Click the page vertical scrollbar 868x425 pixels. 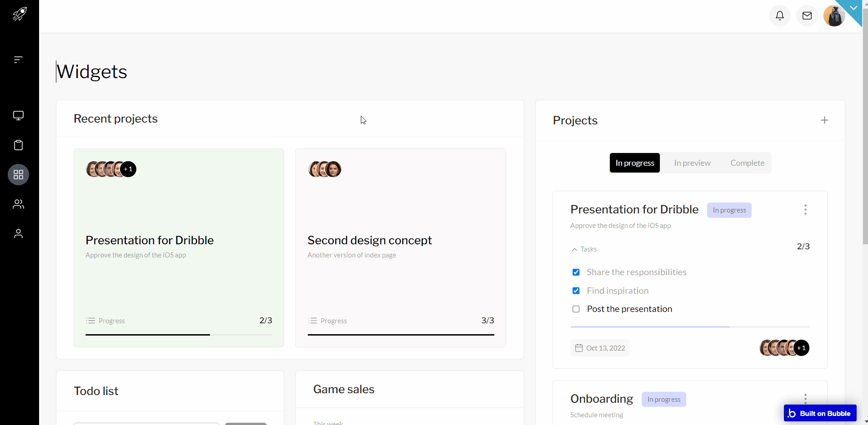tap(865, 127)
